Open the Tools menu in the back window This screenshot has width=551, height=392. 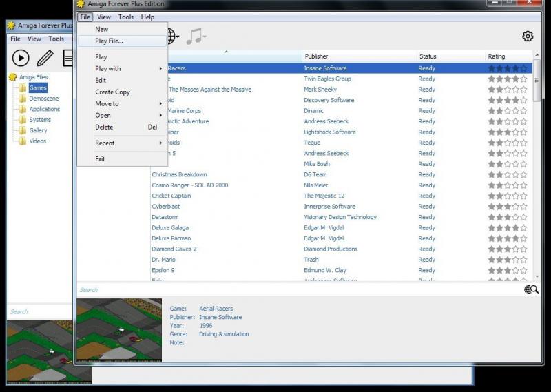click(56, 39)
